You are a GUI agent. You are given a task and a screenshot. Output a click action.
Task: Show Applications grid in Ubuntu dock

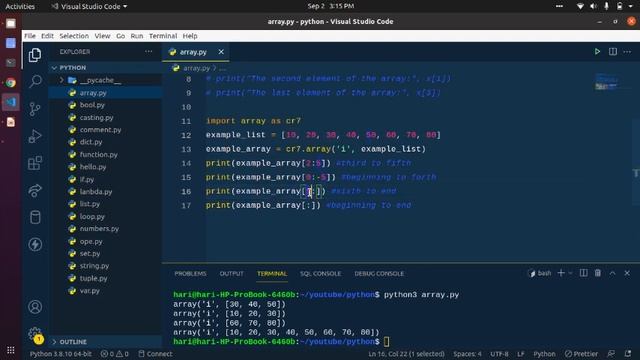[x=11, y=350]
